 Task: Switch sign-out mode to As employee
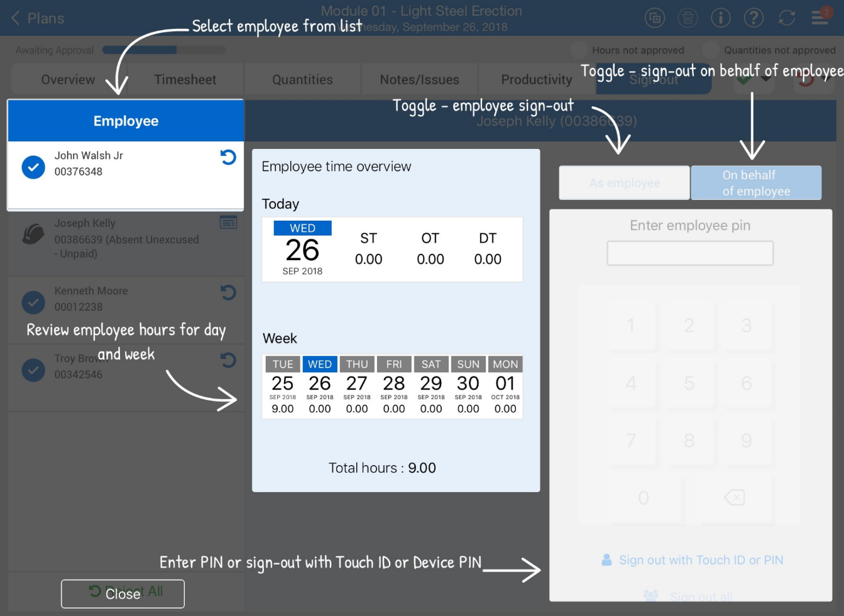(624, 183)
